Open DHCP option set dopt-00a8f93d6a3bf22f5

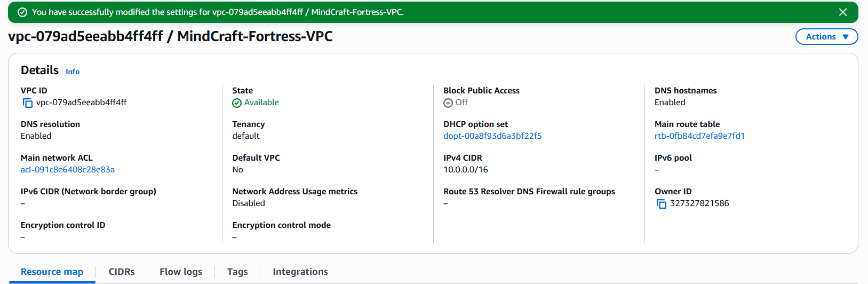click(492, 136)
